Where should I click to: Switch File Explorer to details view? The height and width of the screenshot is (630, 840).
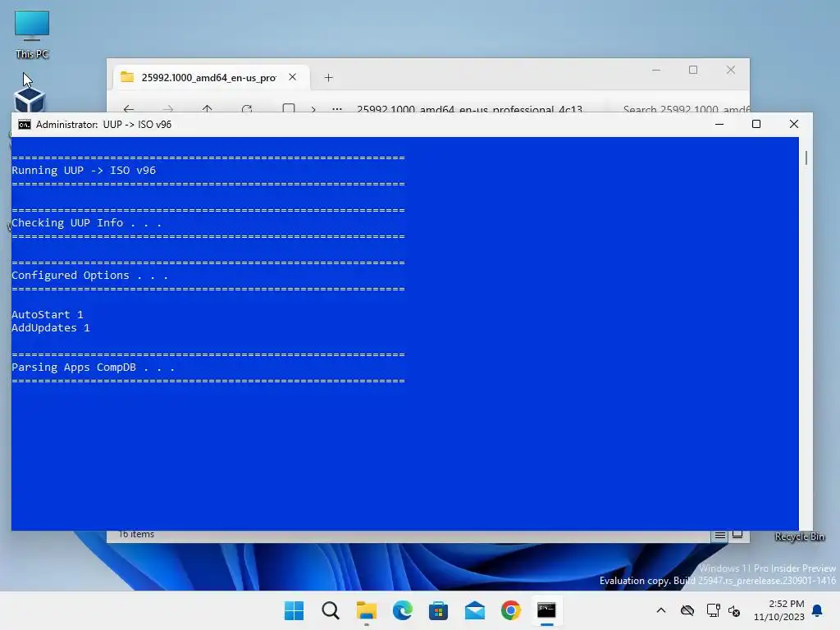[720, 535]
